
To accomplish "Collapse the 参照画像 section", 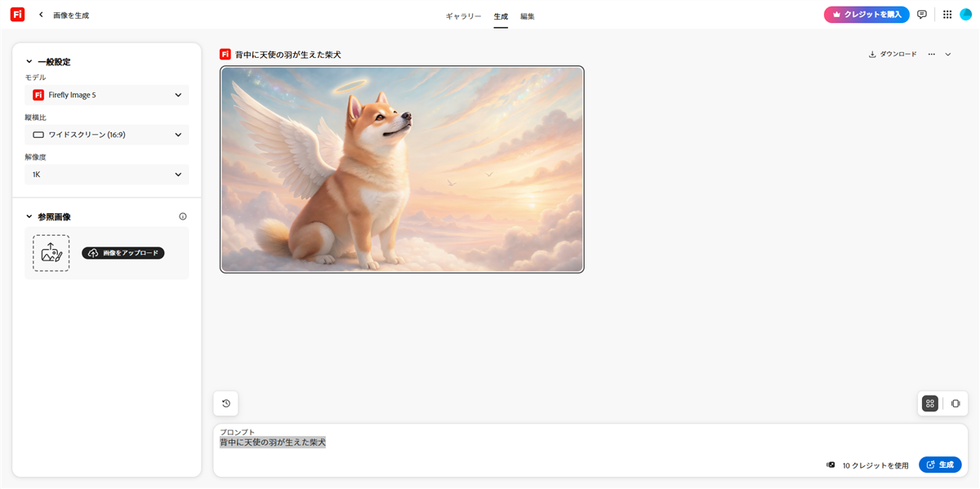I will coord(29,217).
